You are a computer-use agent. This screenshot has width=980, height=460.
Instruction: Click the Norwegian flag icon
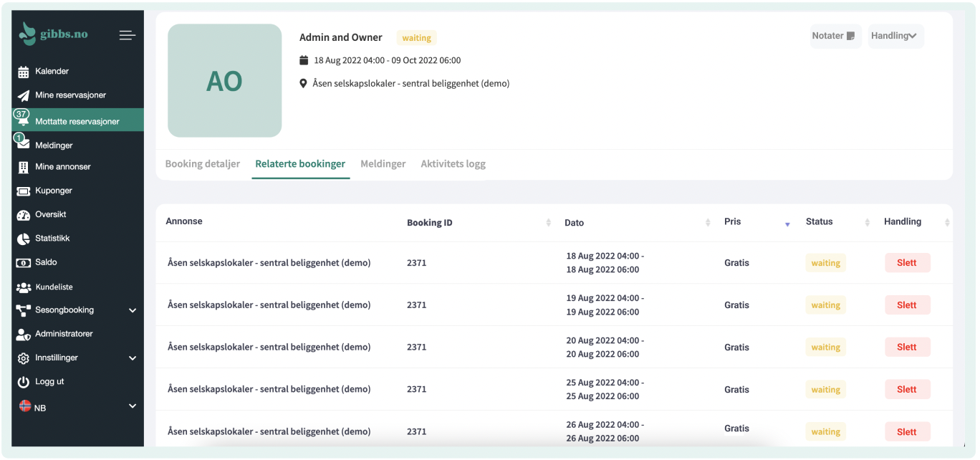(x=24, y=406)
